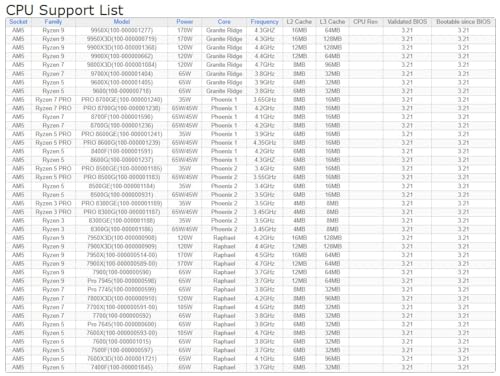Select the 9800X3D(100-000001084) model cell
500x376 pixels.
click(x=122, y=65)
